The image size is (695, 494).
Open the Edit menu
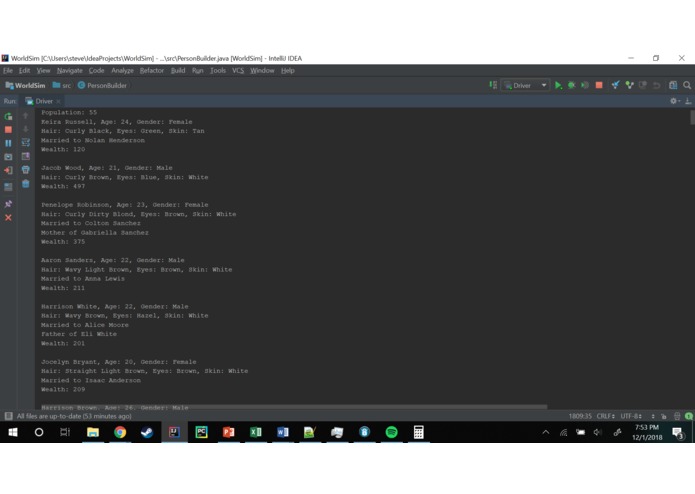point(24,70)
